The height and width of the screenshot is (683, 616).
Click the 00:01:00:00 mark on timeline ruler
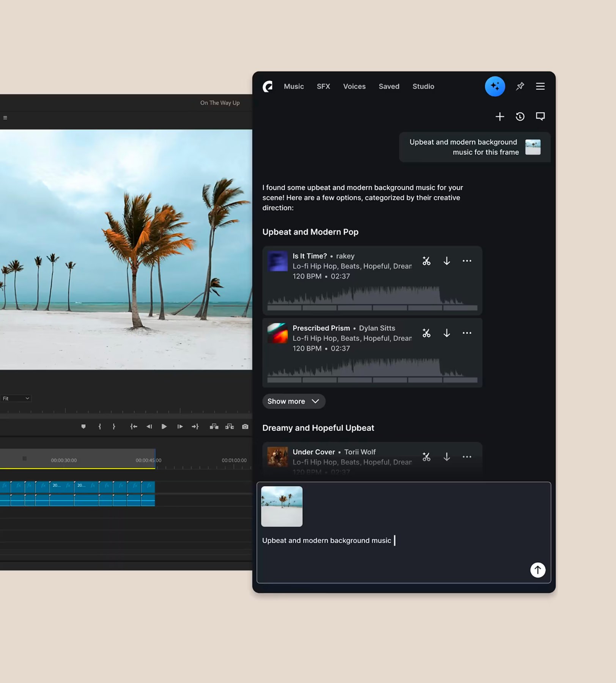pyautogui.click(x=234, y=460)
